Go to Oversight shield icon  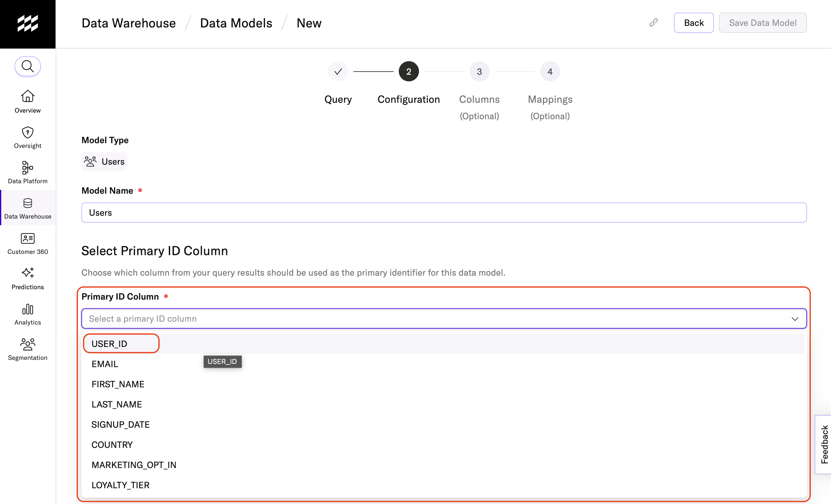point(28,132)
